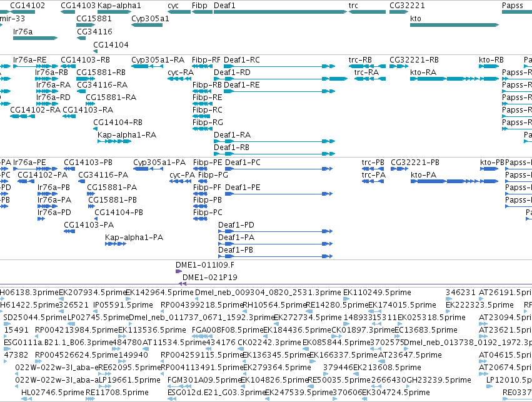Click the EK279364.5prime EST label

[277, 368]
